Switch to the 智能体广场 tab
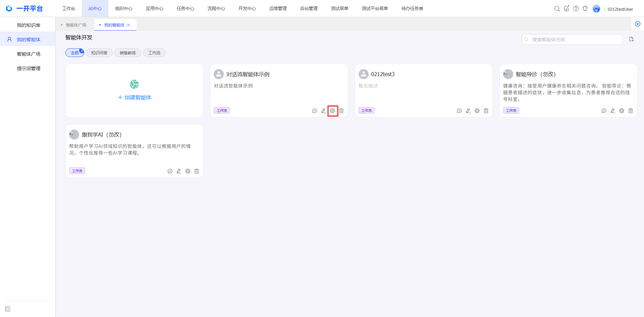The height and width of the screenshot is (317, 644). coord(76,25)
